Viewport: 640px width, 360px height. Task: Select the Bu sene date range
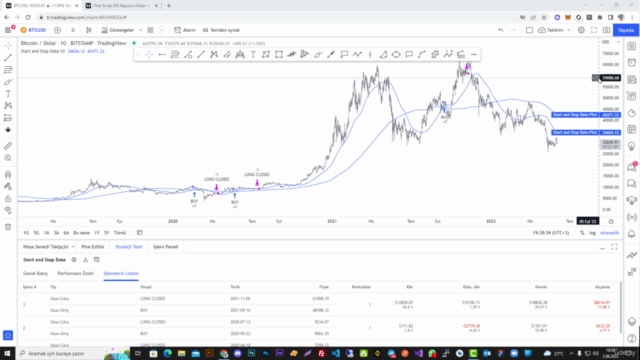(x=81, y=233)
